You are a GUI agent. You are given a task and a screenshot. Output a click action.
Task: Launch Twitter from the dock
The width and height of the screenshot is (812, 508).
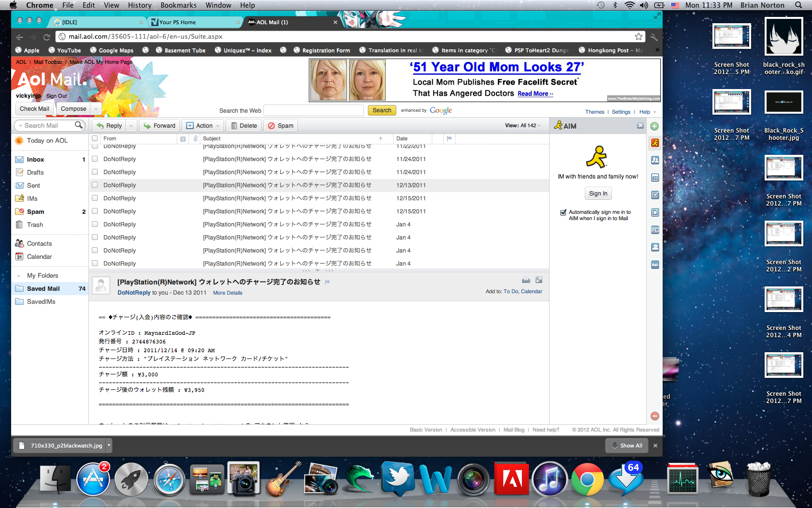pyautogui.click(x=397, y=479)
